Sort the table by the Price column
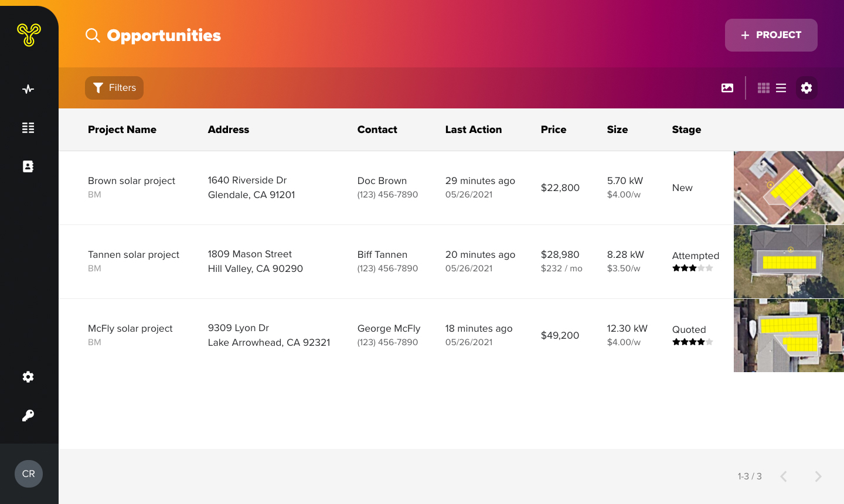Screen dimensions: 844x504 [553, 130]
